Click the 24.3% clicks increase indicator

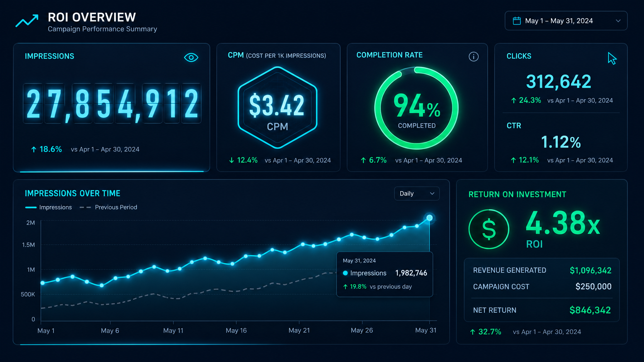pos(526,100)
